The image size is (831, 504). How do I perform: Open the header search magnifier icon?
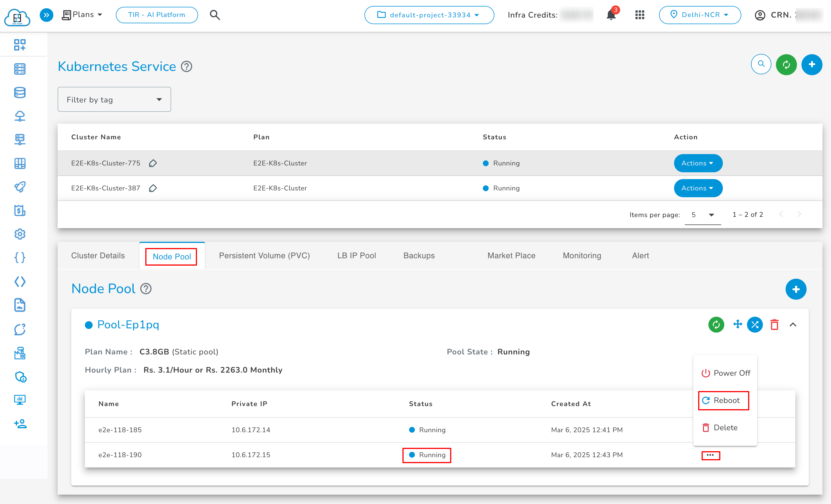pos(215,15)
